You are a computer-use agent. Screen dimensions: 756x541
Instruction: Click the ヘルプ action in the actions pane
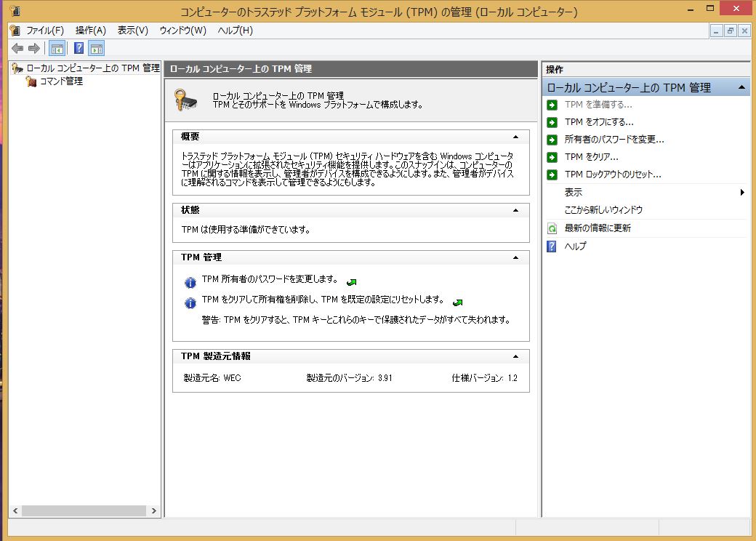(x=575, y=247)
